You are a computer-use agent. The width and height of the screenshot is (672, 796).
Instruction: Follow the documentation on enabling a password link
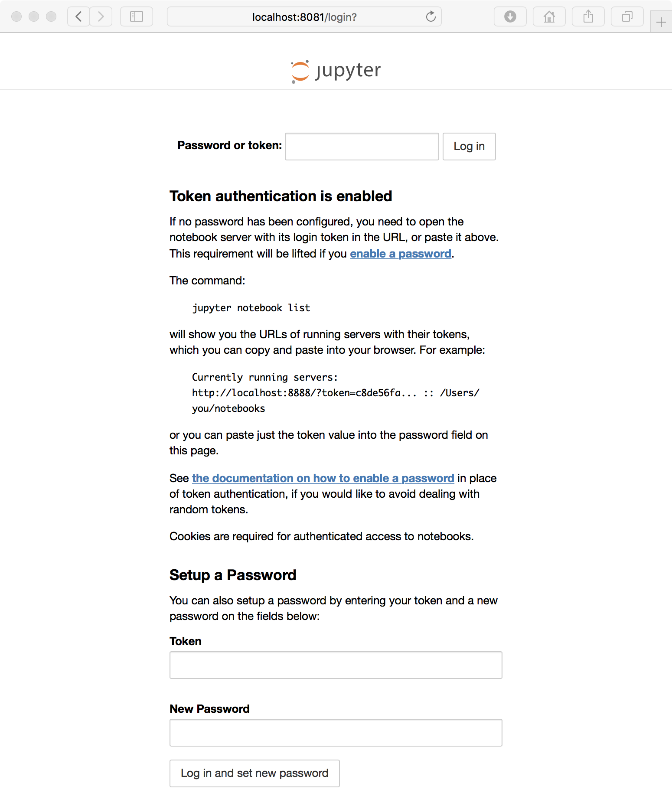[x=323, y=478]
